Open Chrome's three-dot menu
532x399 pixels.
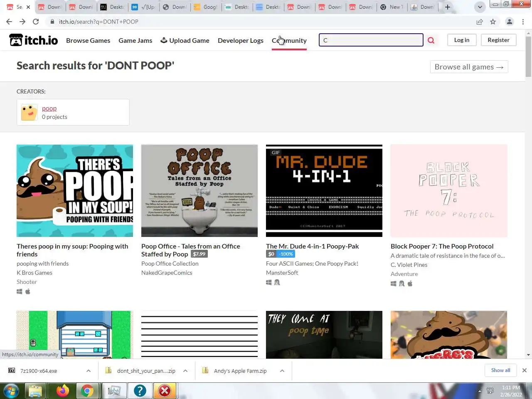click(x=523, y=22)
